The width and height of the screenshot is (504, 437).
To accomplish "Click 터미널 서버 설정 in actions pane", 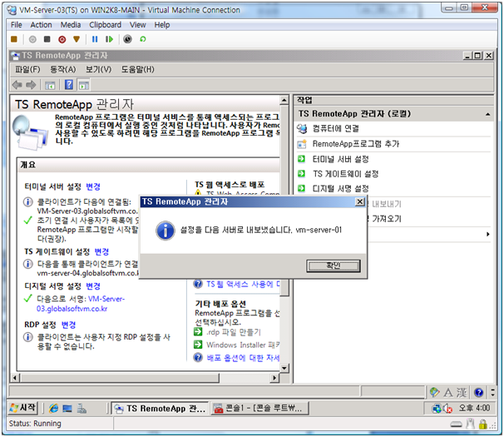I will click(x=340, y=159).
